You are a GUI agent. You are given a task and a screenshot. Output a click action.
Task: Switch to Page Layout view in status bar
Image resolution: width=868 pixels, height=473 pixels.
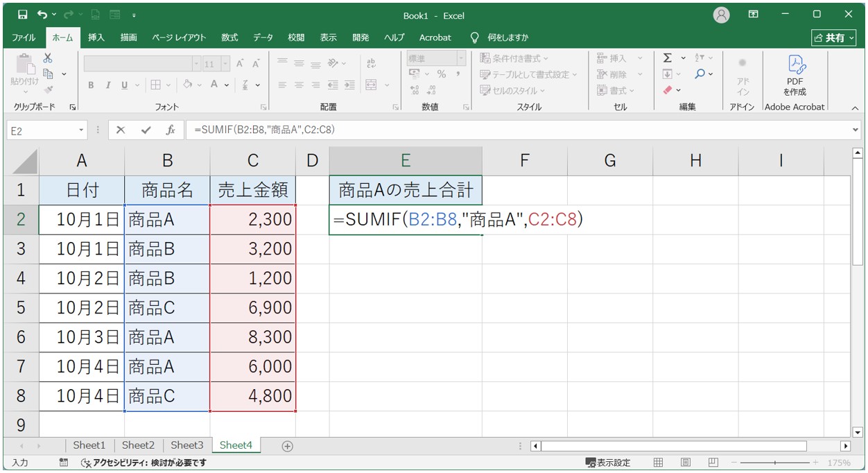tap(685, 462)
